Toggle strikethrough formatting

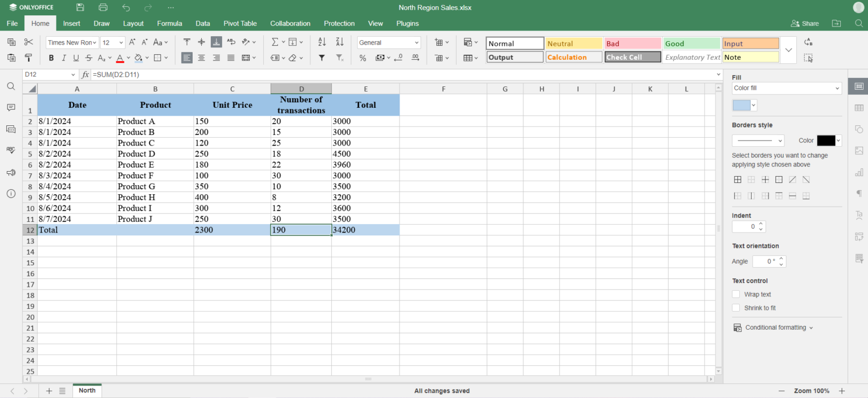click(x=88, y=57)
